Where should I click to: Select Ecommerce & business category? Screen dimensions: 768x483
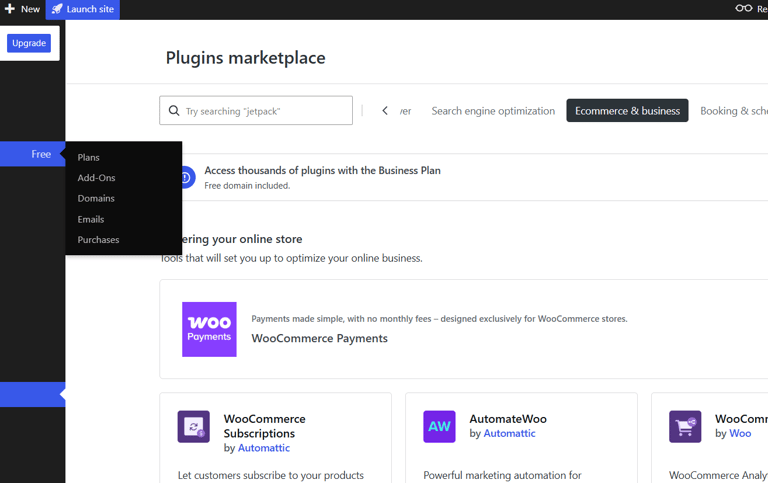[627, 111]
